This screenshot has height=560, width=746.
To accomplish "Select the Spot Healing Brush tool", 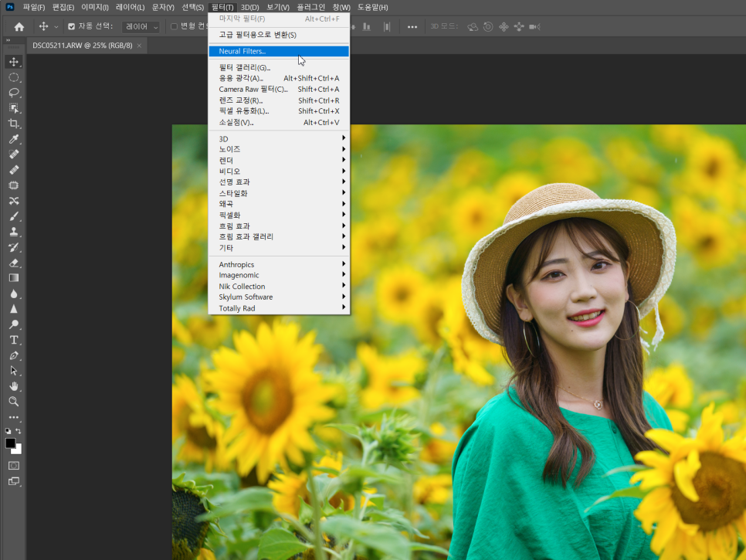I will pyautogui.click(x=14, y=154).
